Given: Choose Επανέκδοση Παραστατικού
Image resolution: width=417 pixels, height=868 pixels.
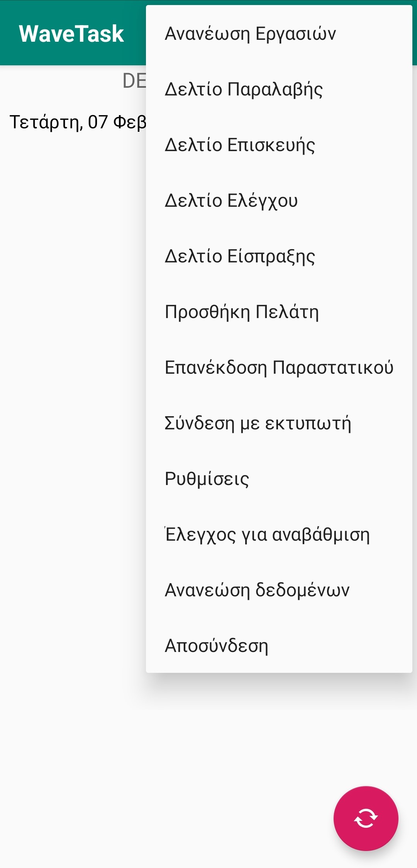Looking at the screenshot, I should [279, 368].
